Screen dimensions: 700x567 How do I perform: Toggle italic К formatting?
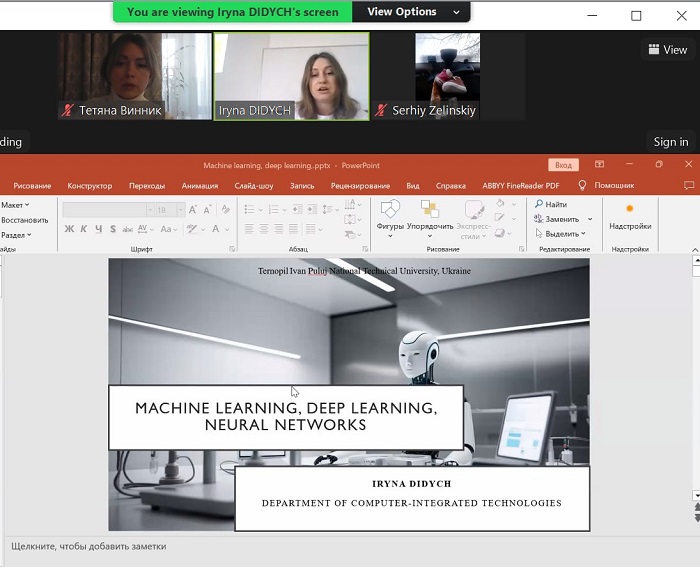click(83, 229)
